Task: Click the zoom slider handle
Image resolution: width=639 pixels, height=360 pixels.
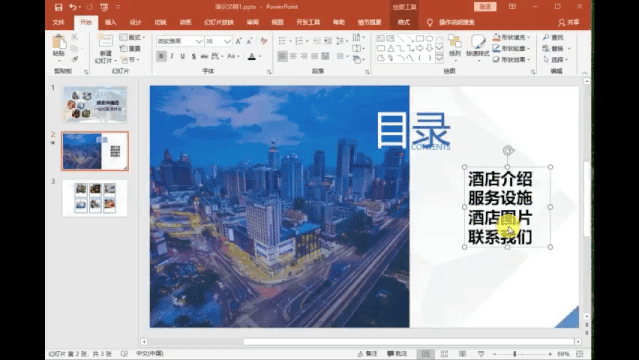Action: [515, 354]
